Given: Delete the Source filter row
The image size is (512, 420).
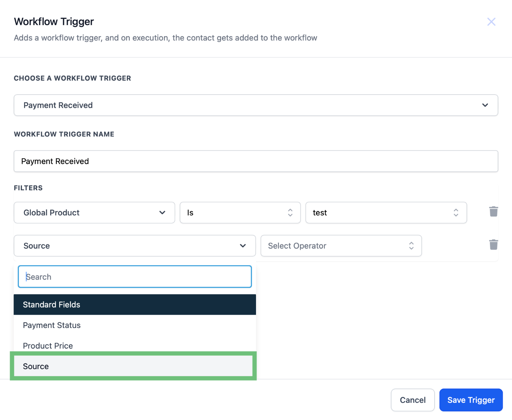Looking at the screenshot, I should tap(493, 244).
